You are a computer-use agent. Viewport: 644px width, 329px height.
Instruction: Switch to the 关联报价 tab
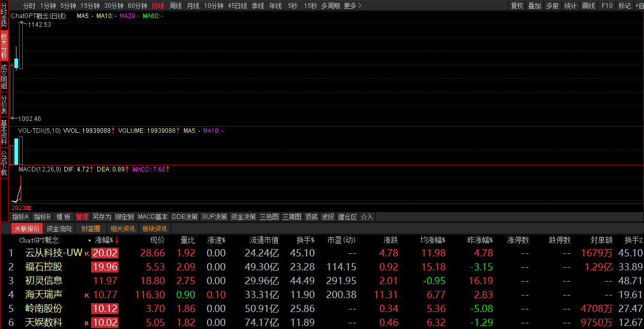point(27,229)
